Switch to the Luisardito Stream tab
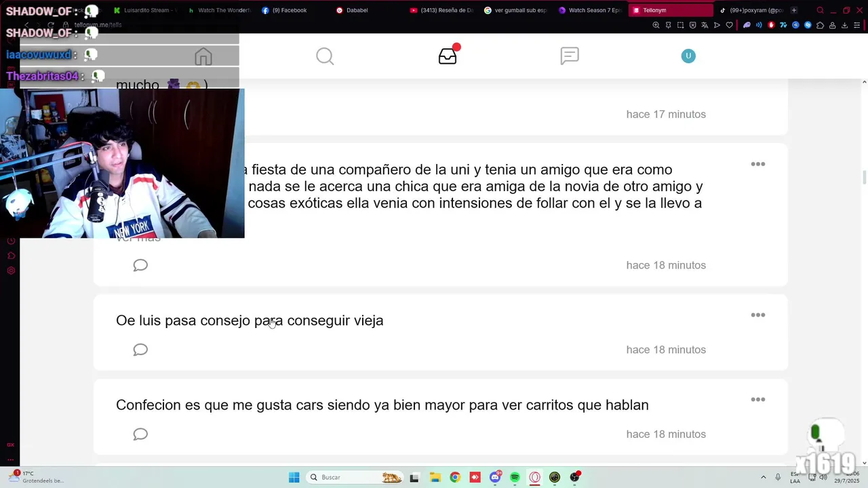Viewport: 868px width, 488px height. coord(146,10)
